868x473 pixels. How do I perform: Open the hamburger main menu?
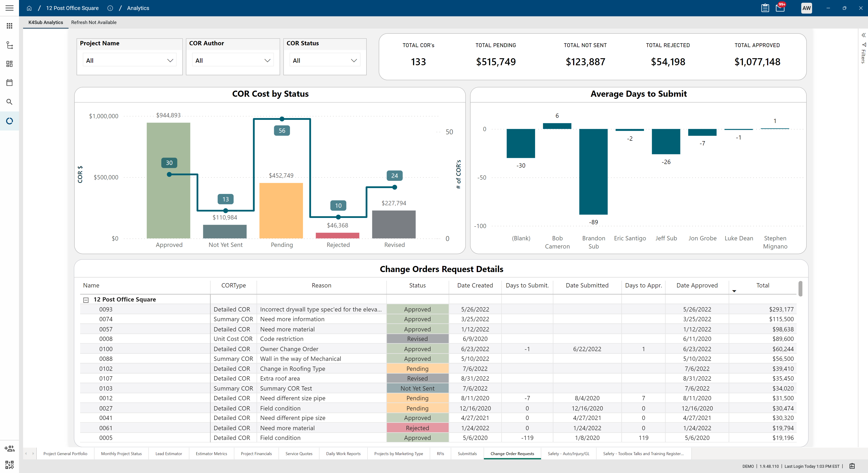[10, 8]
